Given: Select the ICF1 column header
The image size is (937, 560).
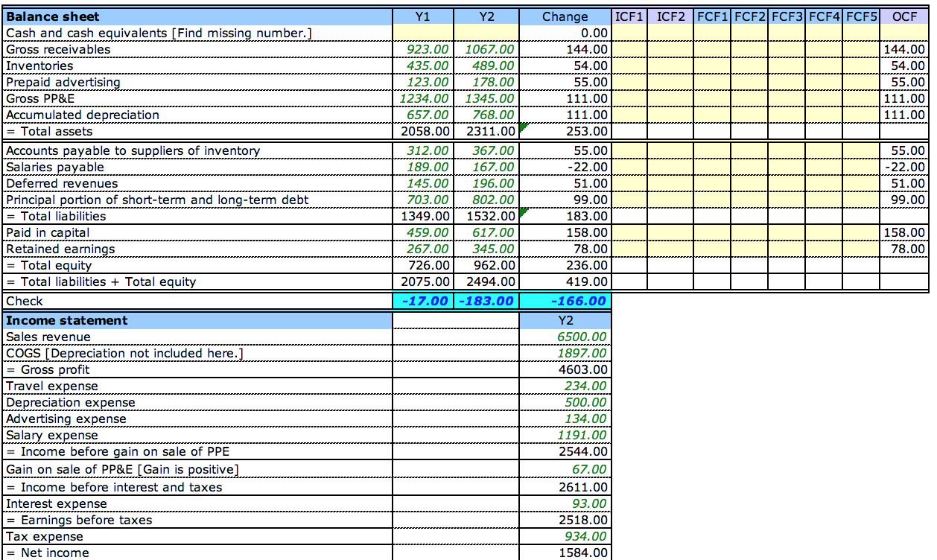Looking at the screenshot, I should (x=628, y=16).
